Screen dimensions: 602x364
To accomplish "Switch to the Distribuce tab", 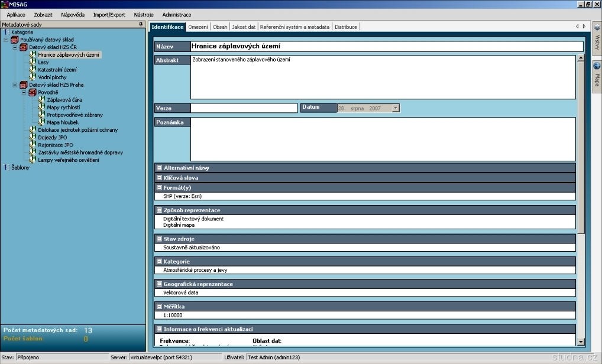I will click(346, 27).
